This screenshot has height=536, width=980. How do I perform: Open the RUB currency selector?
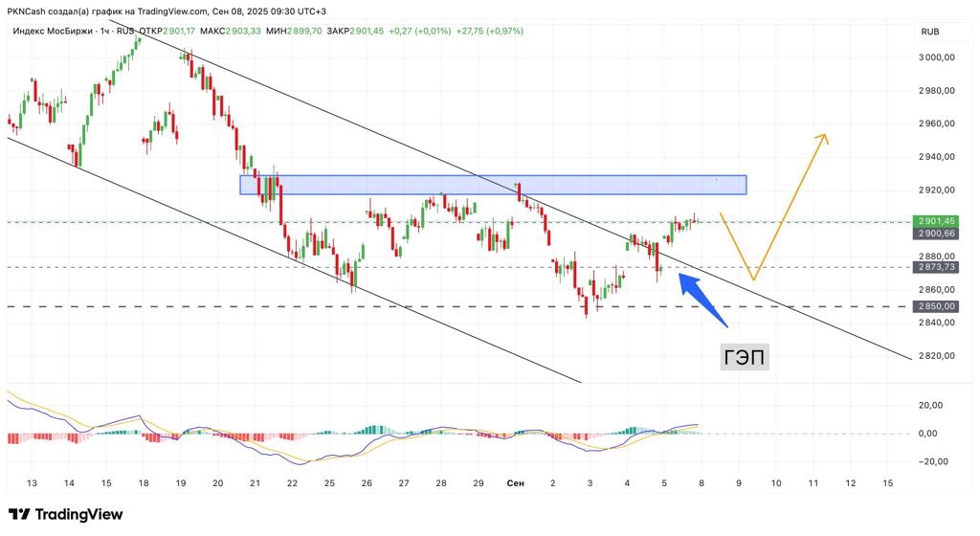point(929,32)
